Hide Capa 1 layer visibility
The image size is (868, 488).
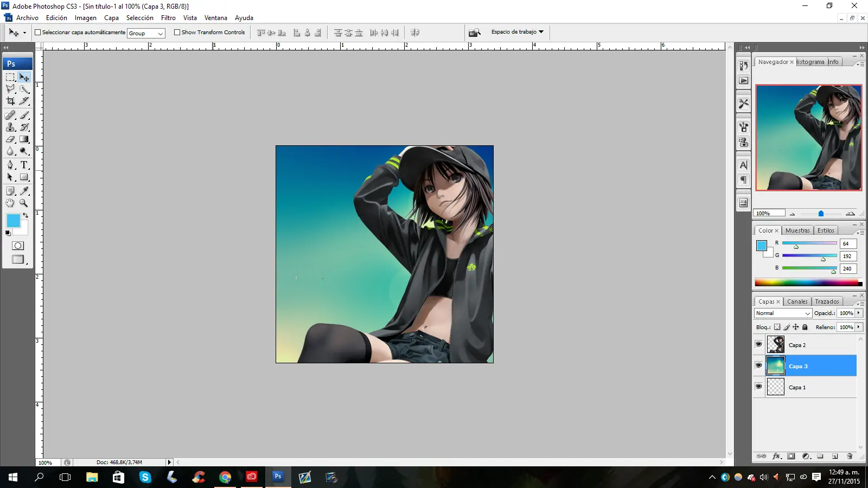[758, 387]
